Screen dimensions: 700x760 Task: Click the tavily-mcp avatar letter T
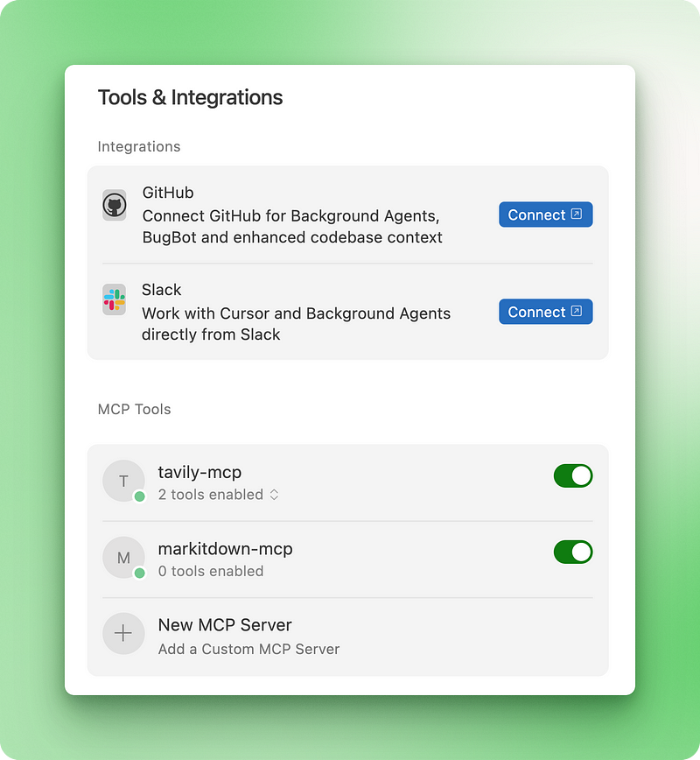[123, 481]
